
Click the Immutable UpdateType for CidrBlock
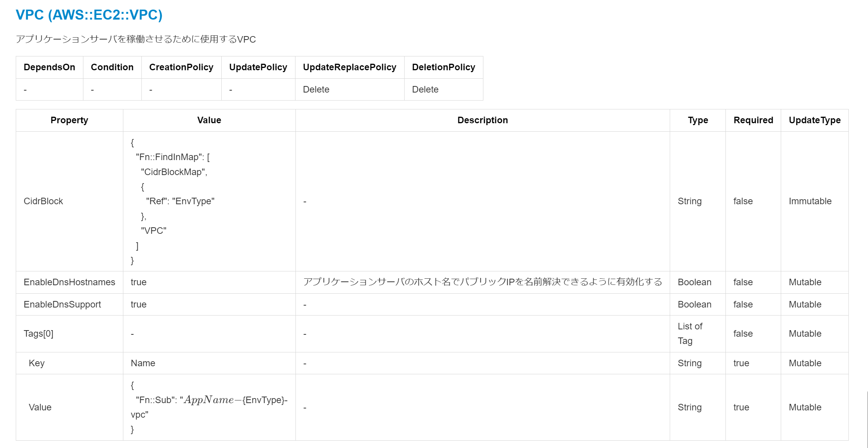click(810, 201)
